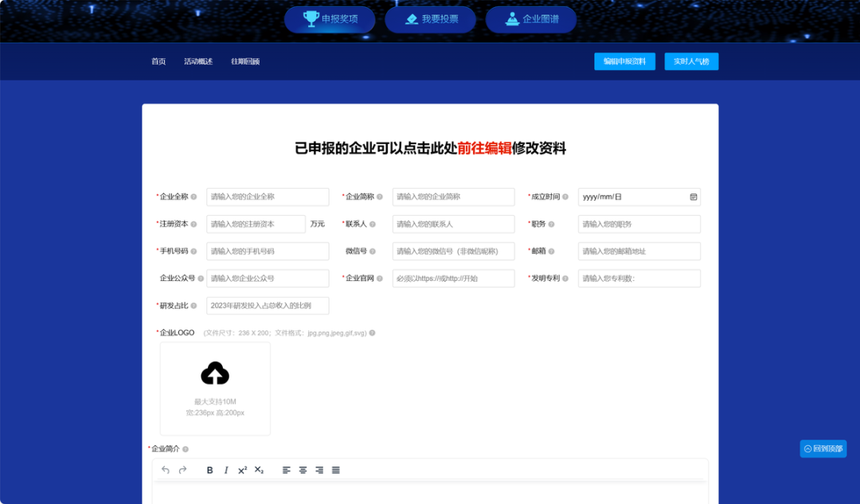Justify text in the intro editor
The height and width of the screenshot is (504, 860).
(335, 470)
